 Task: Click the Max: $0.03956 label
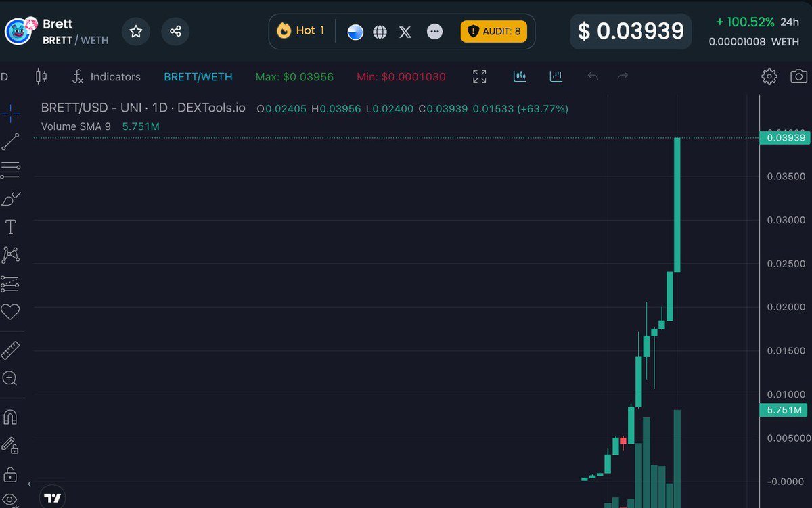pyautogui.click(x=294, y=76)
